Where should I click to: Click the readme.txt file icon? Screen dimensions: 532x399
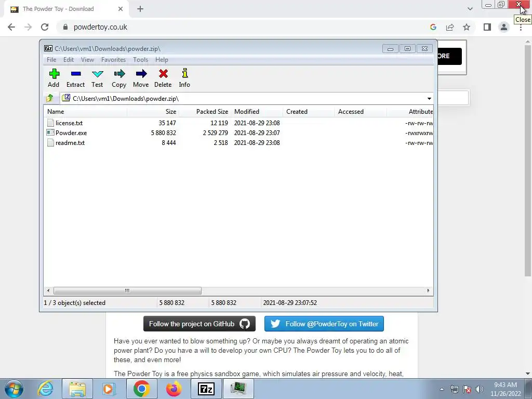50,142
